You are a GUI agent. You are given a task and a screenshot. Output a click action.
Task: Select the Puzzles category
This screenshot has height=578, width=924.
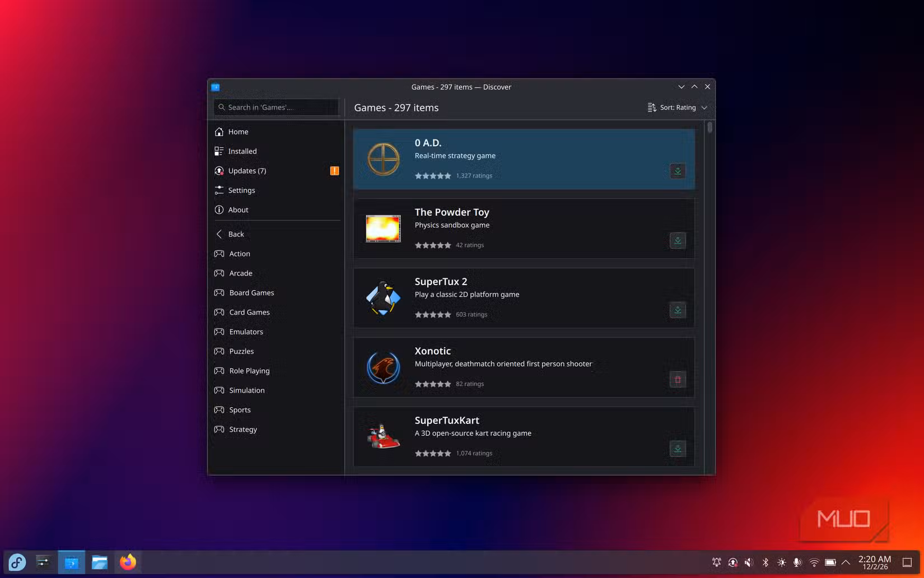coord(276,352)
